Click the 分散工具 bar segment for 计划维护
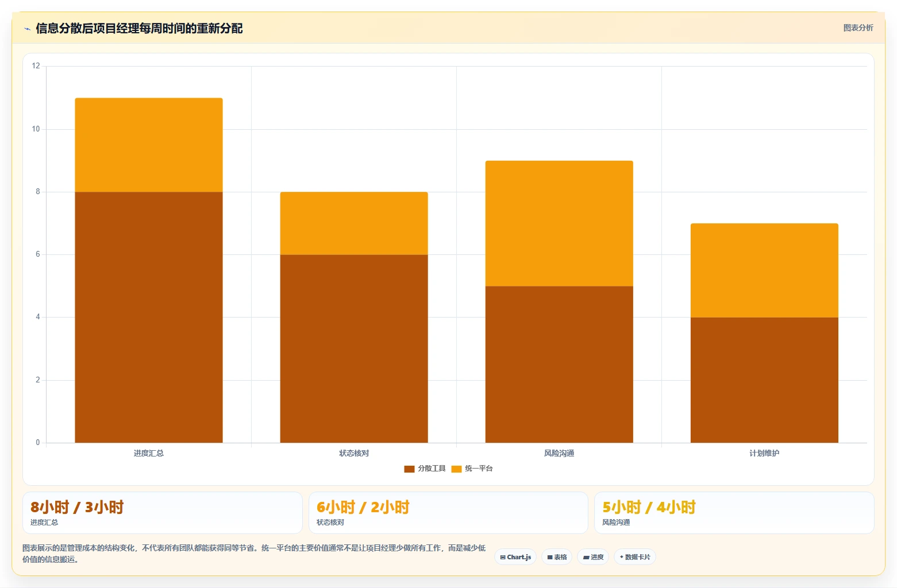 pos(764,380)
